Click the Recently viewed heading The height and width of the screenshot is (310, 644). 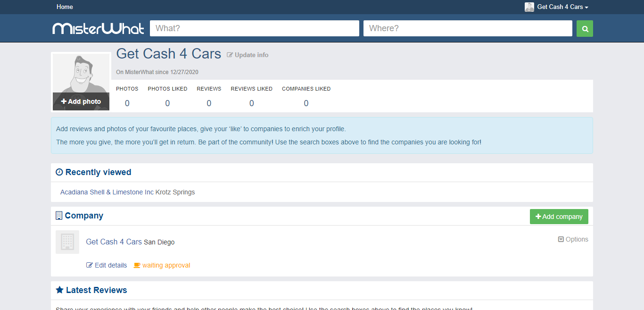click(x=99, y=172)
